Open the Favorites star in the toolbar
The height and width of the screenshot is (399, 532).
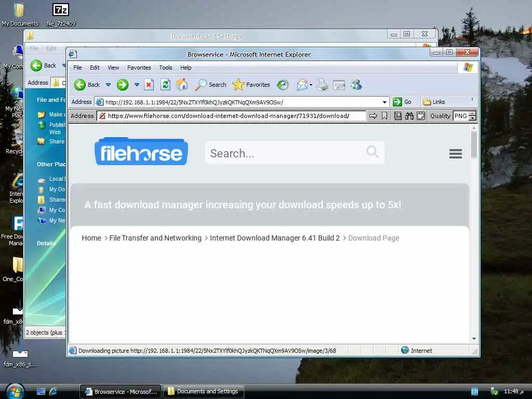(x=251, y=85)
